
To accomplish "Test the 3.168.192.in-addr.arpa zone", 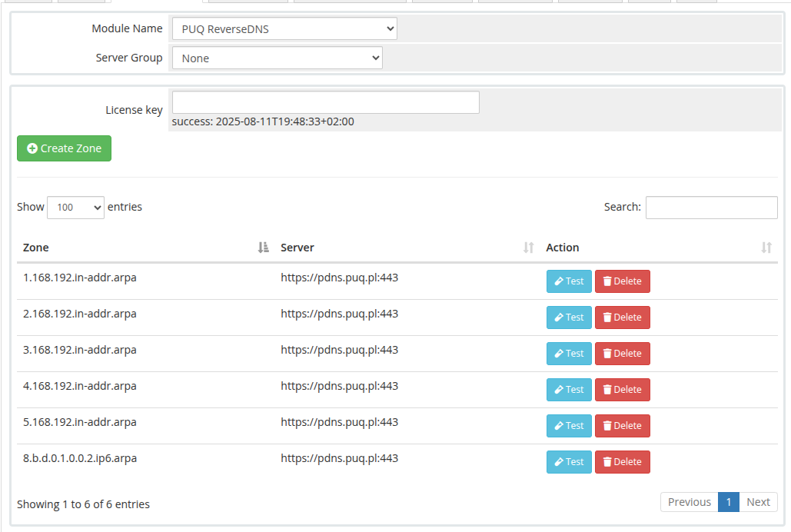I will (569, 354).
